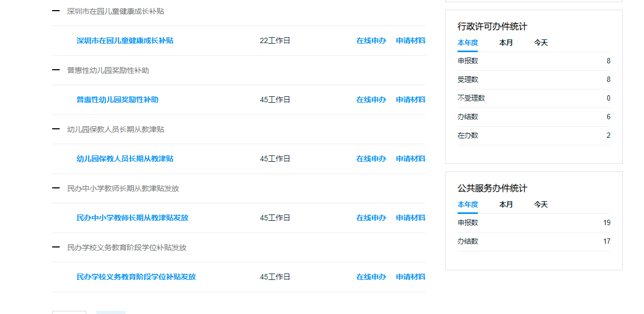The image size is (644, 314).
Task: Open 深圳市在园儿童健康成长补贴 service link
Action: pos(125,41)
